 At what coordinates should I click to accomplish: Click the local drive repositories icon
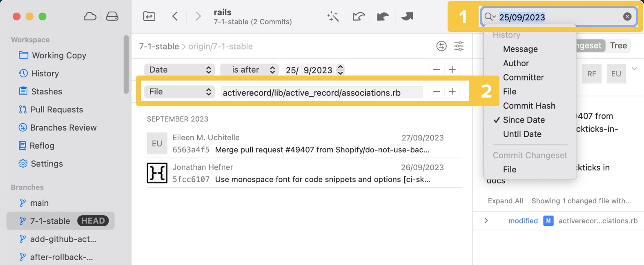[112, 16]
